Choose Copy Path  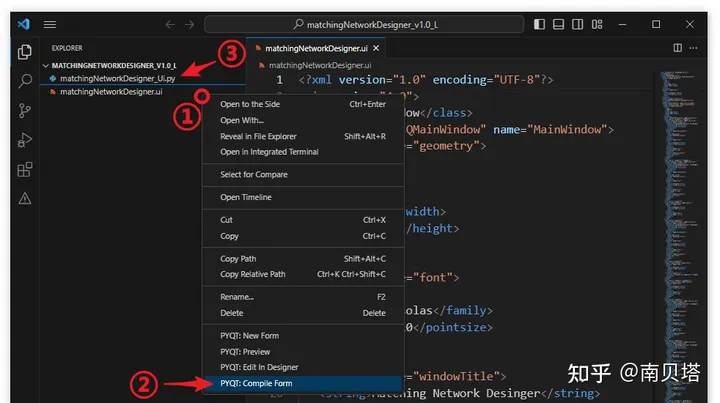point(303,259)
